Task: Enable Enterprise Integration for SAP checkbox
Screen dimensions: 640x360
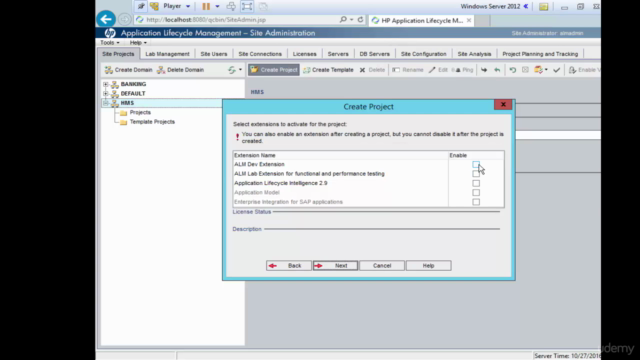Action: 476,202
